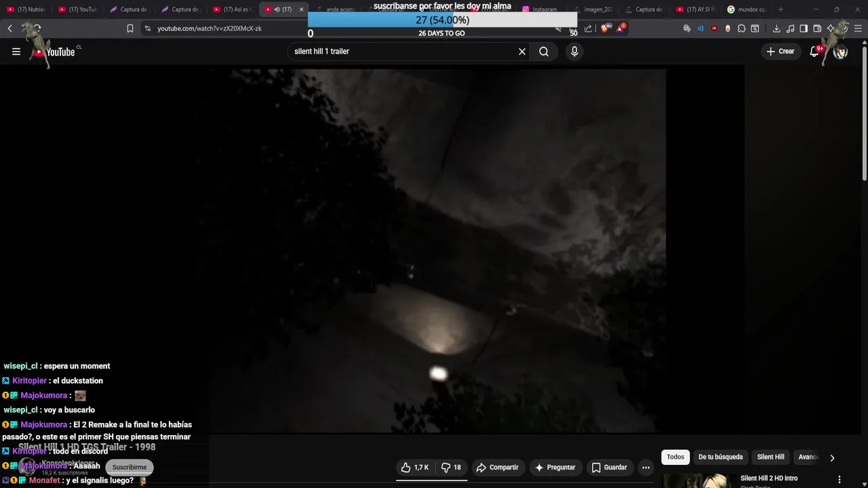The width and height of the screenshot is (868, 488).
Task: Click the Suscribirme subscribe button
Action: 130,467
